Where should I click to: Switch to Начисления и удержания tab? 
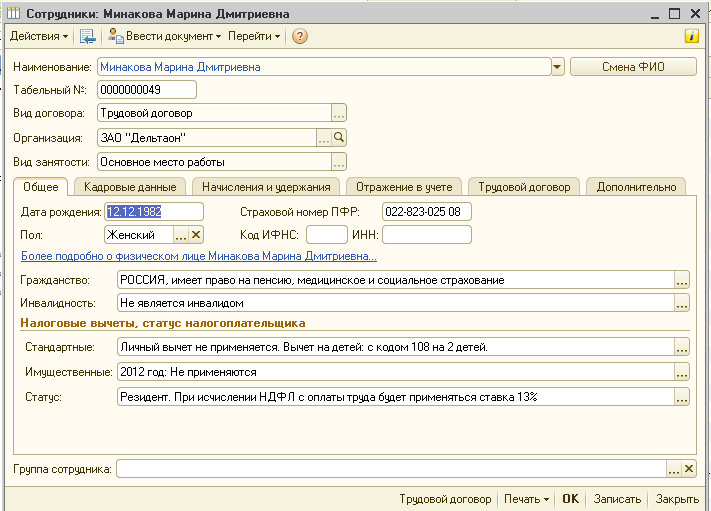[x=264, y=187]
